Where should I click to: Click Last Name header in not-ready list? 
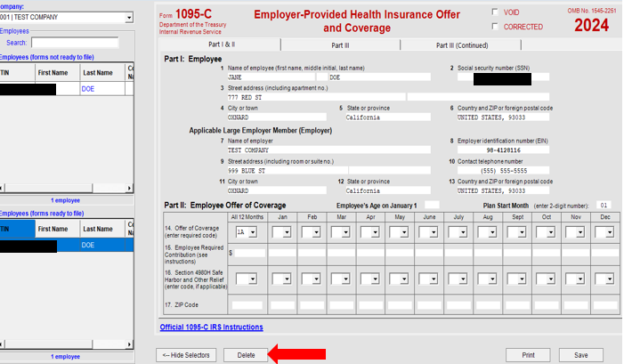pyautogui.click(x=102, y=73)
